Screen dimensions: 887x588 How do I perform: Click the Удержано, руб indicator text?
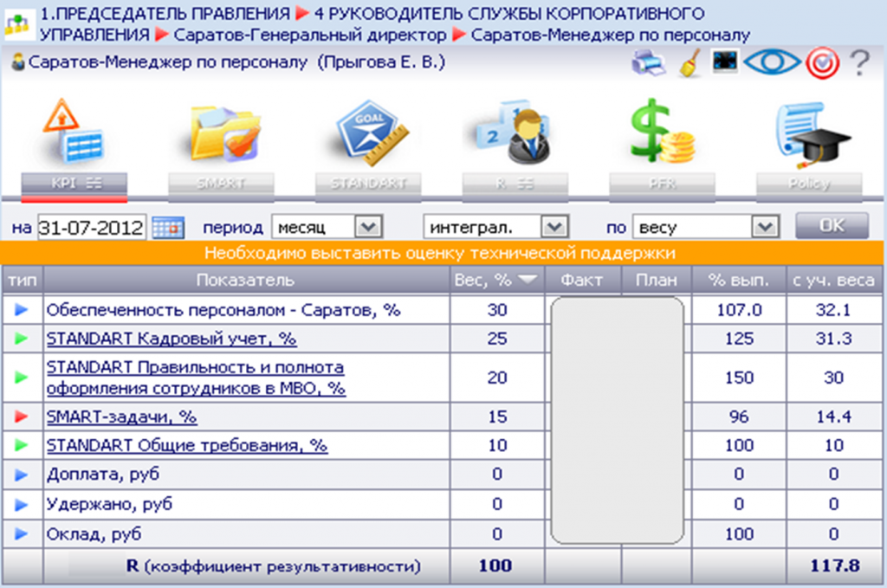point(109,504)
